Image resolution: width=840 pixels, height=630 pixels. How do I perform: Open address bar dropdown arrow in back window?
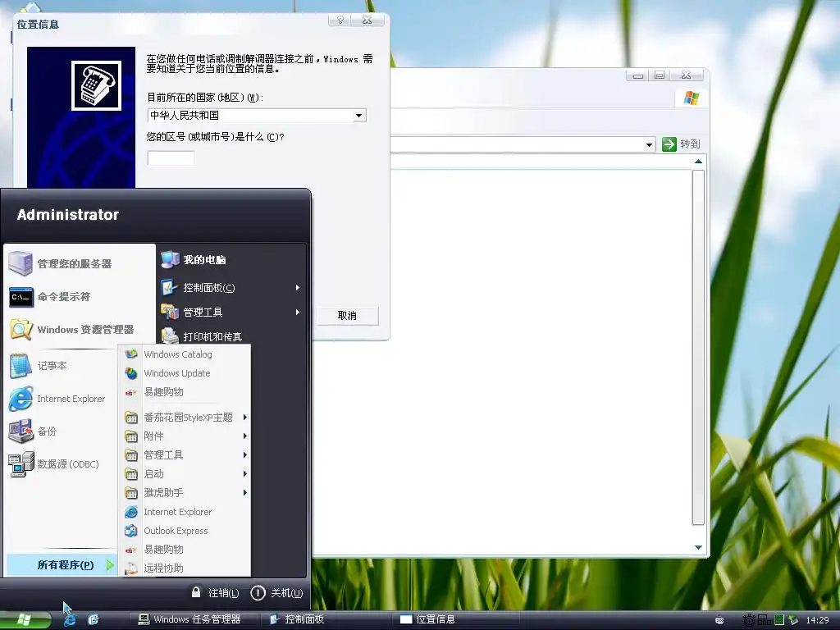click(x=649, y=144)
